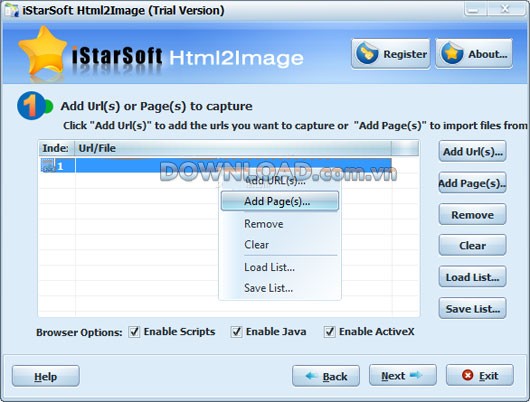Choose Remove in context menu
The width and height of the screenshot is (530, 402).
coord(280,224)
